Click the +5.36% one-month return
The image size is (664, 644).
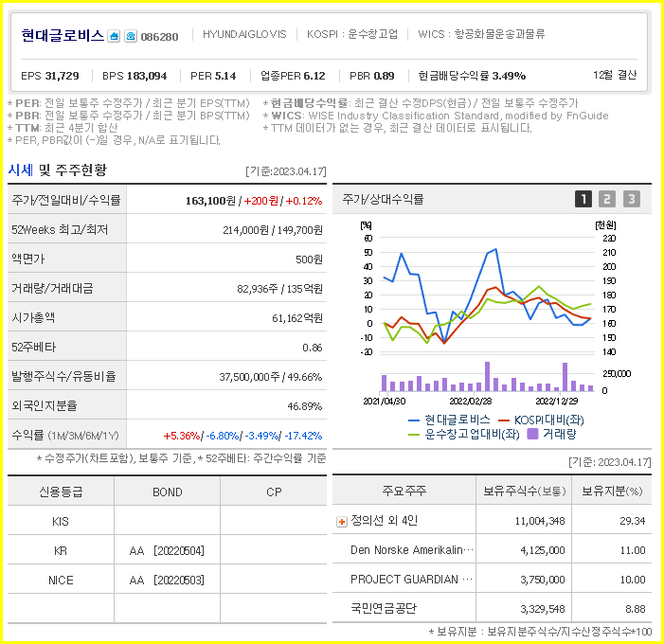(x=182, y=436)
